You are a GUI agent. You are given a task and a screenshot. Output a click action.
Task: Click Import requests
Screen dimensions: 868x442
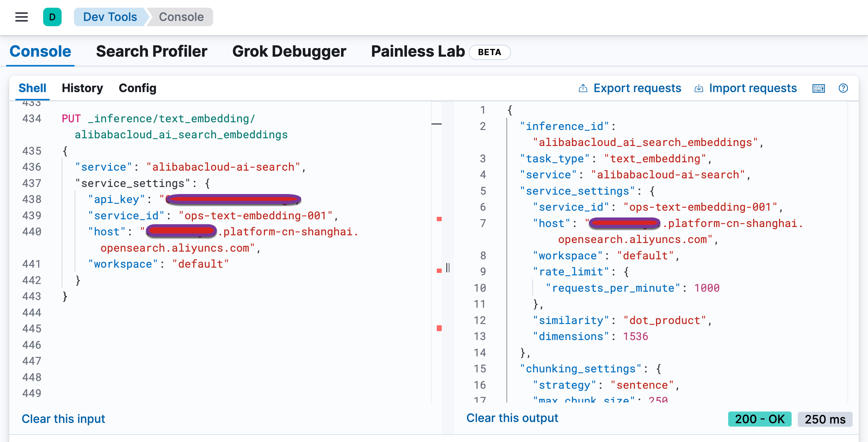(753, 88)
